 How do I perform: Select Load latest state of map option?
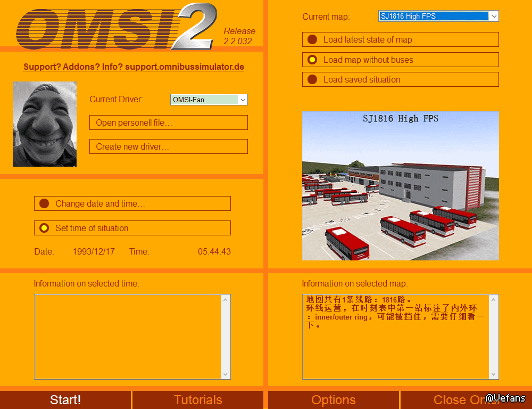pos(401,39)
